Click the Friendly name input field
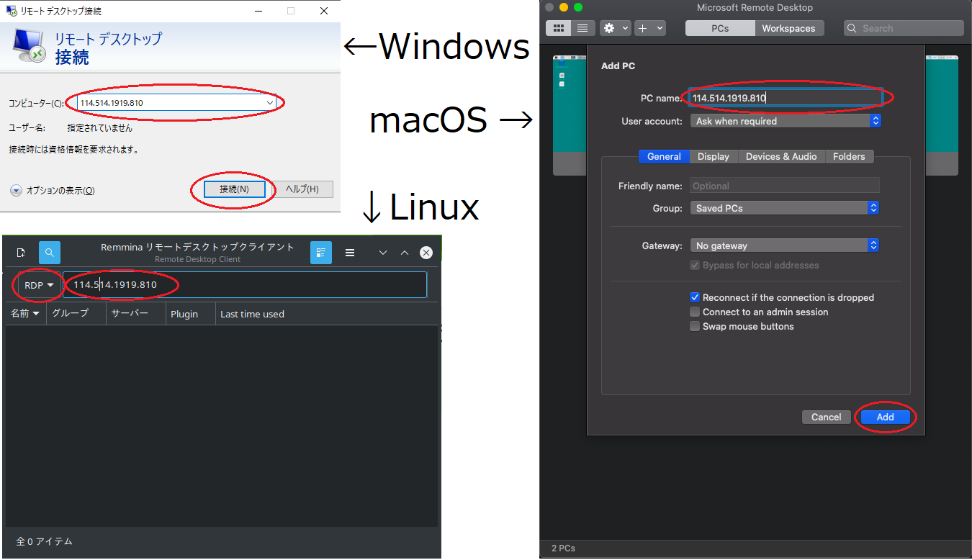Viewport: 972px width, 560px height. point(784,186)
